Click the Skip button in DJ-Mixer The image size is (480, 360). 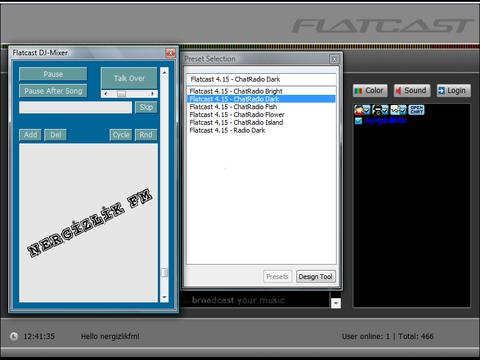pos(146,107)
